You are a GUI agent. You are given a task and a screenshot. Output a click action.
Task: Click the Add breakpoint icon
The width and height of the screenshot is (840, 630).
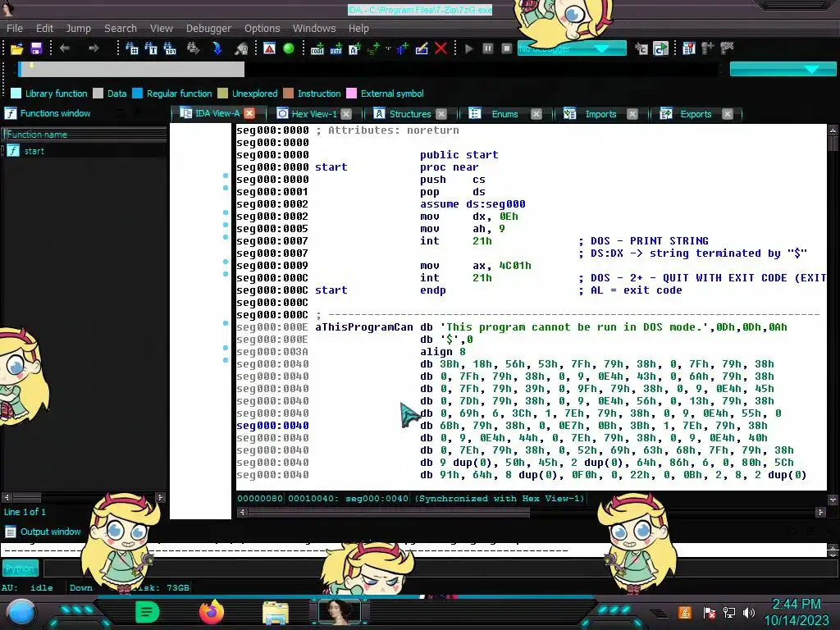708,48
